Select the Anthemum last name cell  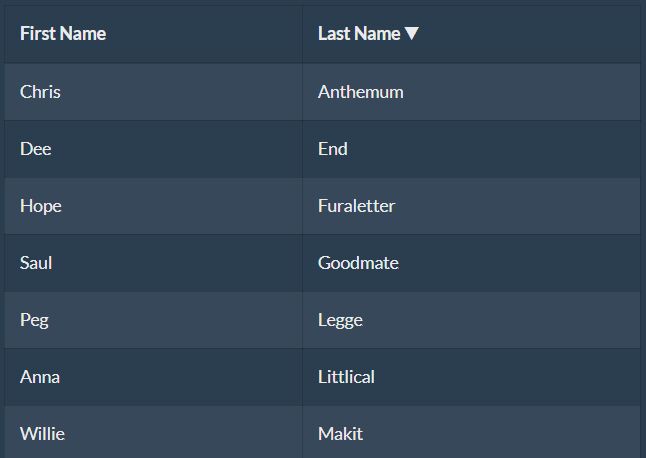[x=361, y=92]
